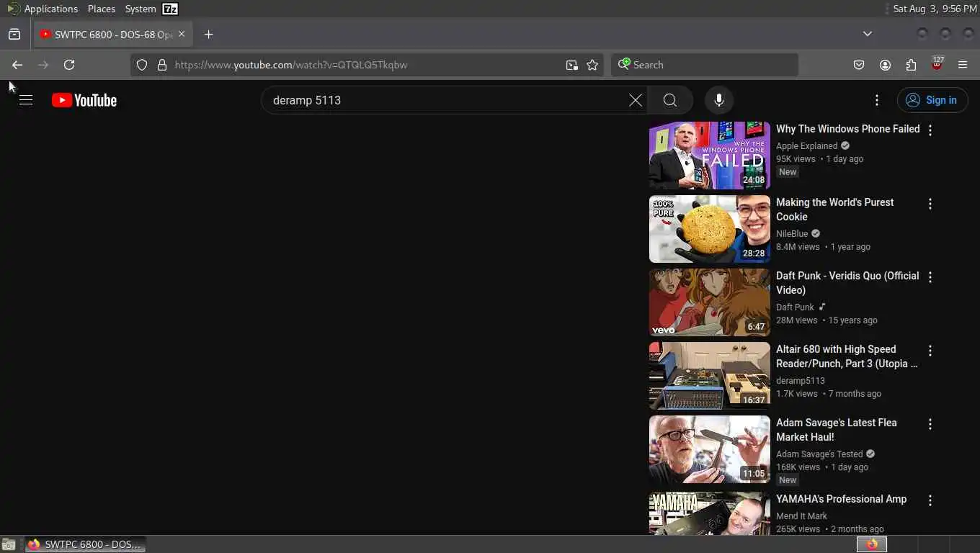Open the Places menu
The height and width of the screenshot is (553, 980).
[x=102, y=9]
